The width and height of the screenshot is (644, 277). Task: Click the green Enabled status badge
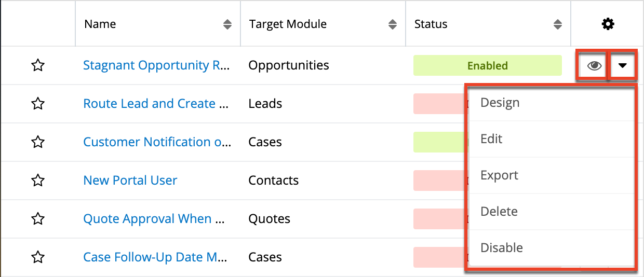click(487, 66)
